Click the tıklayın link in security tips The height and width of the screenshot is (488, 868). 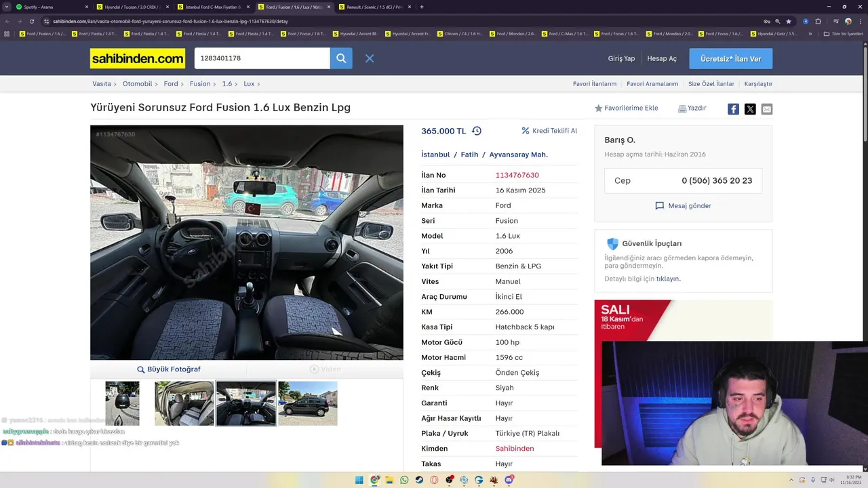pyautogui.click(x=668, y=279)
